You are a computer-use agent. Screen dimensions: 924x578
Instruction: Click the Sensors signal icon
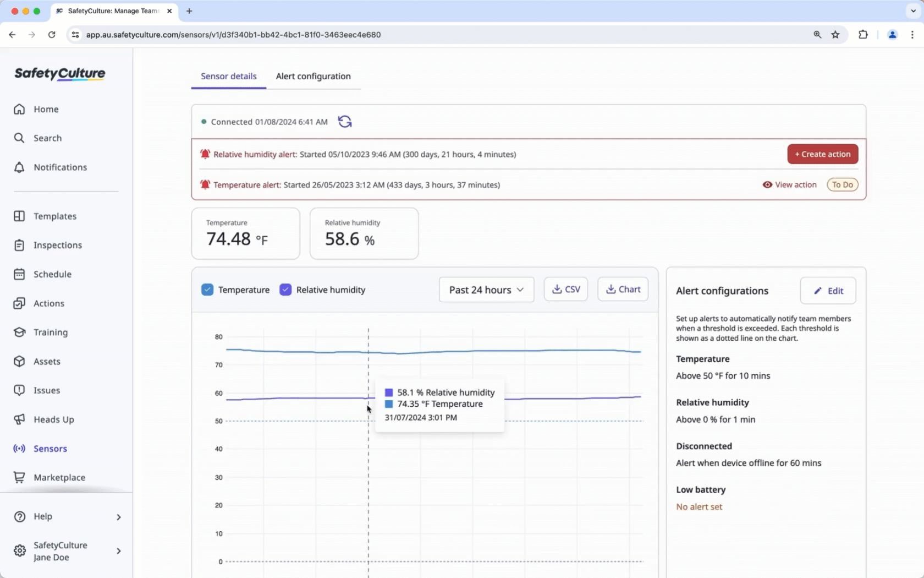click(19, 449)
